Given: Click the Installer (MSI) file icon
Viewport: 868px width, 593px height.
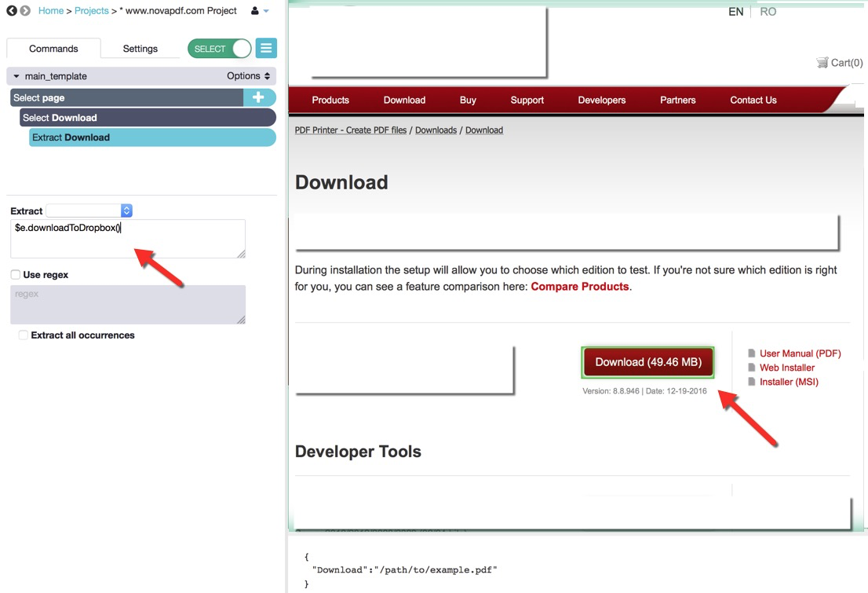Looking at the screenshot, I should coord(752,381).
